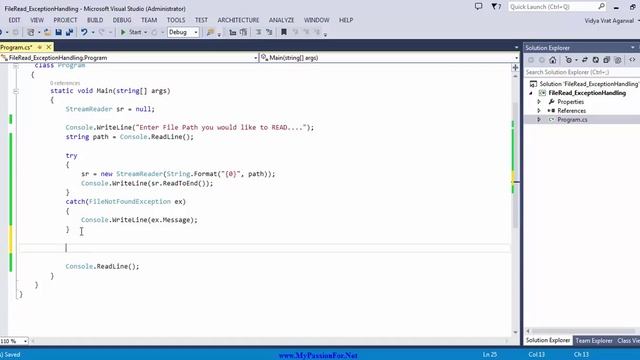The height and width of the screenshot is (360, 640).
Task: Open the WINDOW menu
Action: coord(316,20)
